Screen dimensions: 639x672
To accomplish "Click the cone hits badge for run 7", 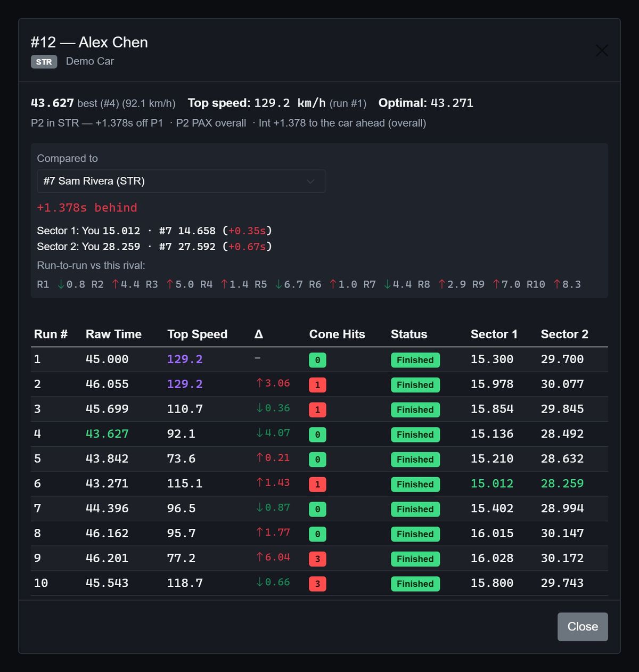I will [x=317, y=509].
